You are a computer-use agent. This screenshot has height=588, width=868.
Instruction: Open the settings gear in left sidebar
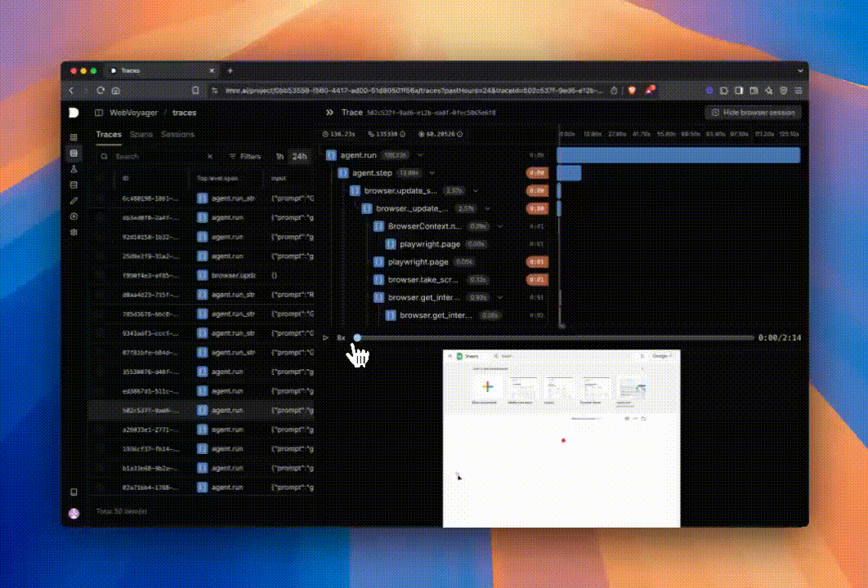click(x=74, y=232)
